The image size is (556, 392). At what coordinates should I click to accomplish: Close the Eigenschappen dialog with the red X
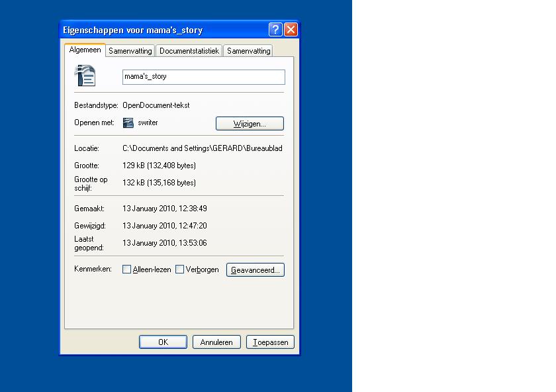click(291, 30)
